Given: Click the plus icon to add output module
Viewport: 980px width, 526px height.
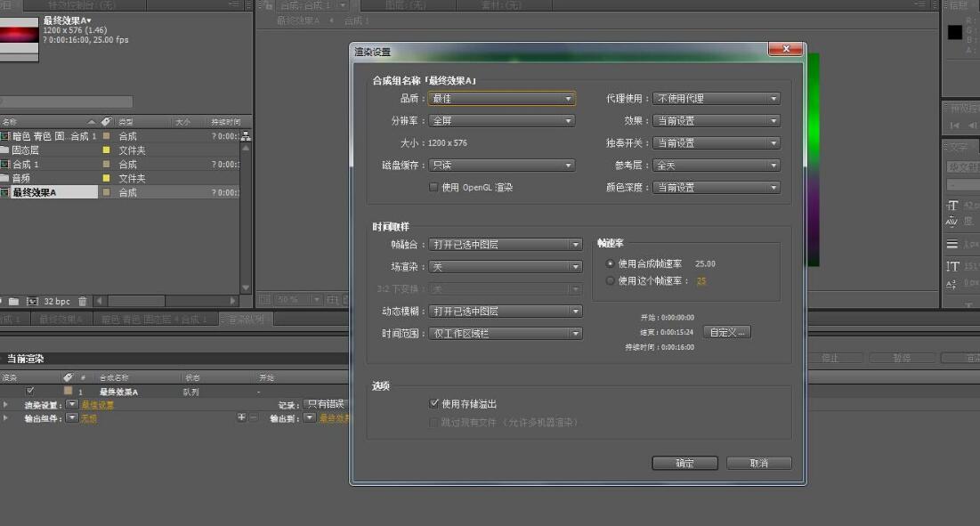Looking at the screenshot, I should [241, 417].
